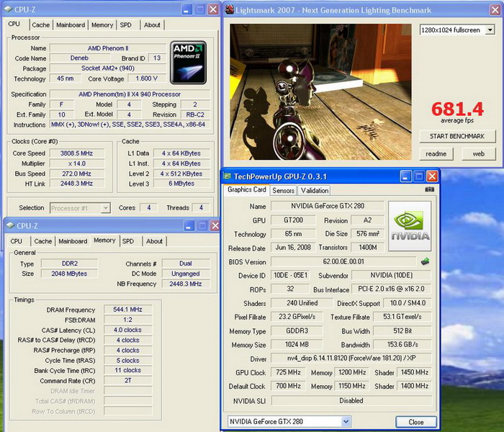Click the AMD Phenom II logo badge
504x432 pixels.
tap(188, 63)
